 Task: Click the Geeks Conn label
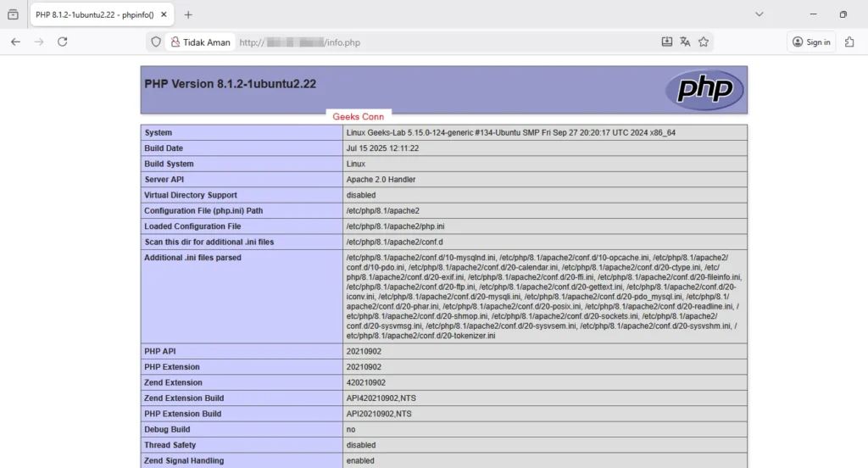click(359, 117)
